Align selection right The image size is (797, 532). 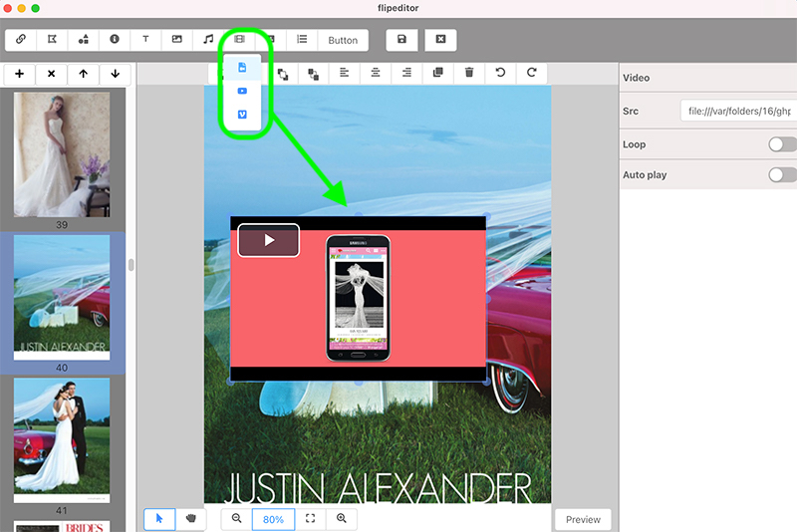(406, 73)
